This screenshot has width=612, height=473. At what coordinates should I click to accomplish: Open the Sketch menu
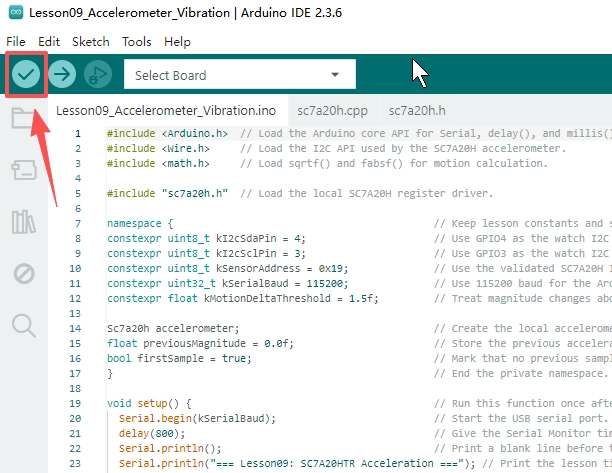(91, 41)
